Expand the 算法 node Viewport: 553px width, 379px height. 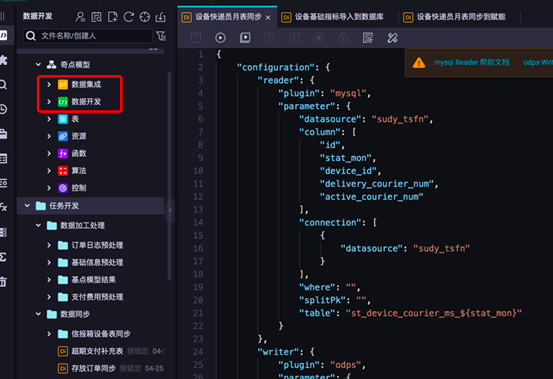pyautogui.click(x=49, y=171)
